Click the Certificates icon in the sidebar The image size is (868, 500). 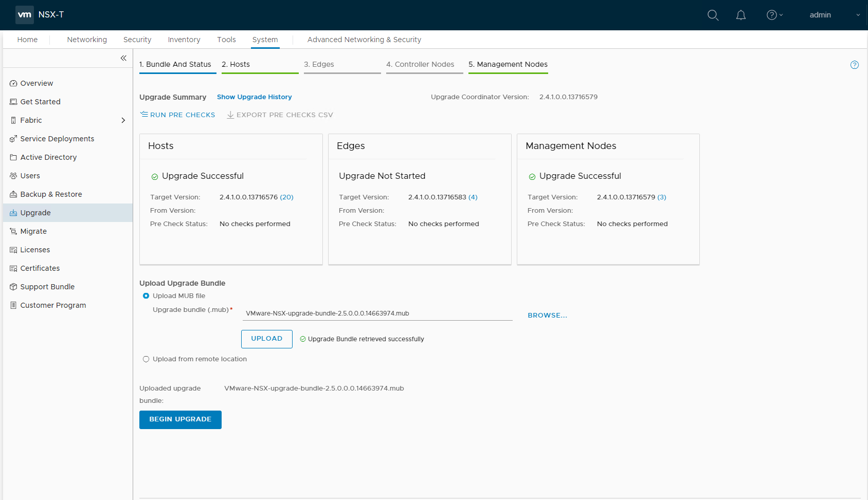pos(13,268)
